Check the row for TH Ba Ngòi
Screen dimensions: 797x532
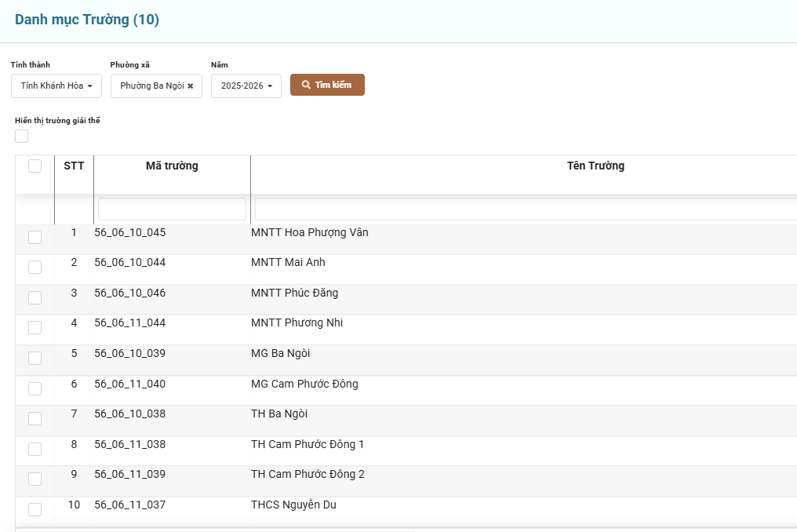35,418
